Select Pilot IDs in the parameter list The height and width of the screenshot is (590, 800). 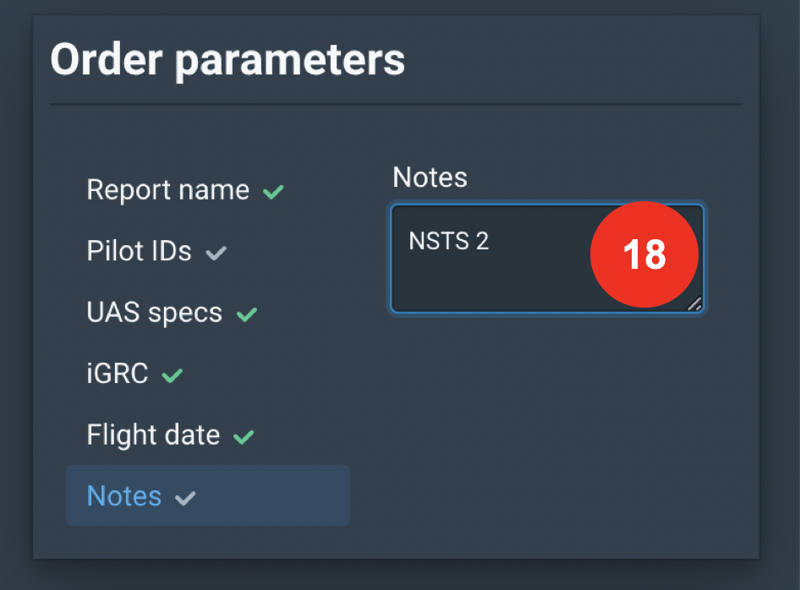139,252
